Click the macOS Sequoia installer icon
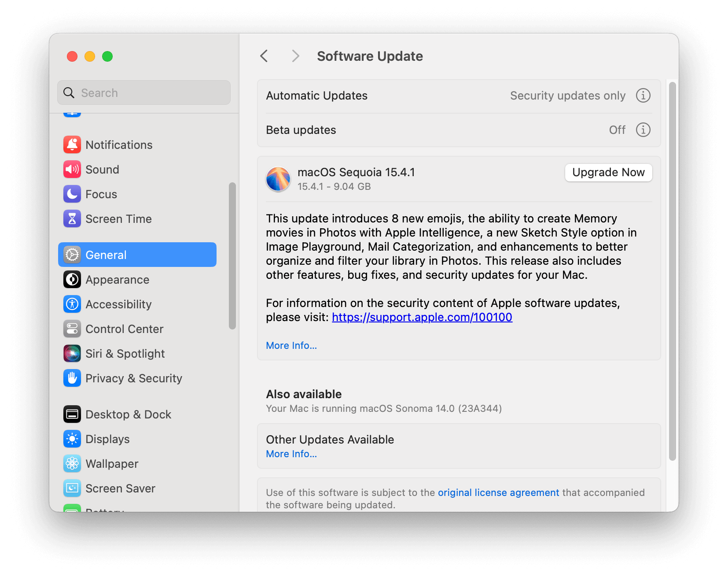Screen dimensions: 728x577 click(278, 179)
